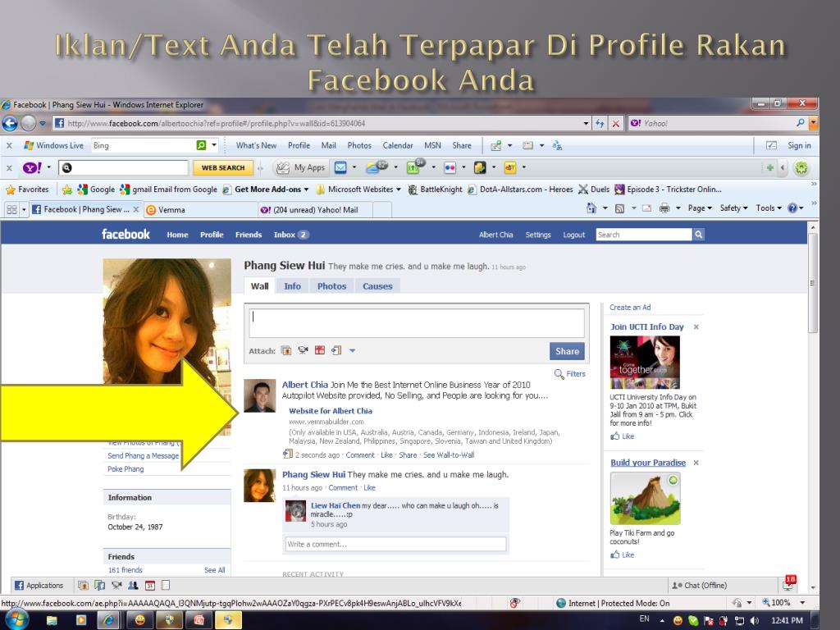Close the Build your Paradise ad

[x=696, y=463]
